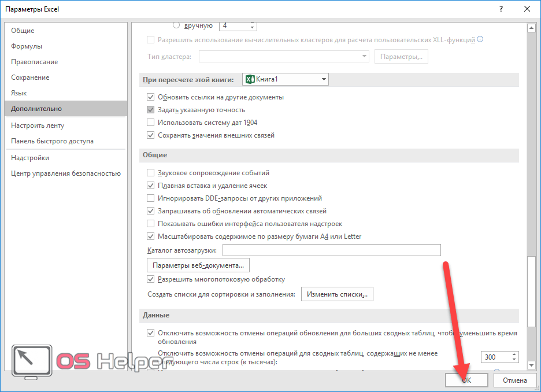Screen dimensions: 541x392
Task: Open the Формулы category
Action: pyautogui.click(x=66, y=46)
